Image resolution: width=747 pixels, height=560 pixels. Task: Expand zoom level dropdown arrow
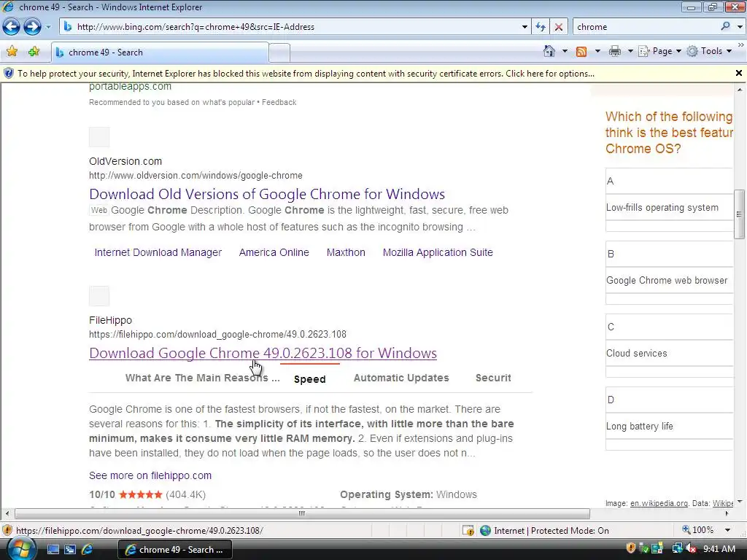pos(727,530)
